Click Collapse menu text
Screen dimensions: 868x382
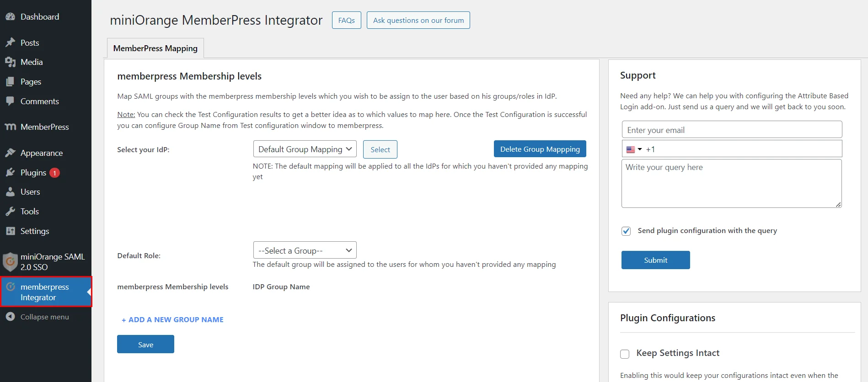pyautogui.click(x=45, y=317)
